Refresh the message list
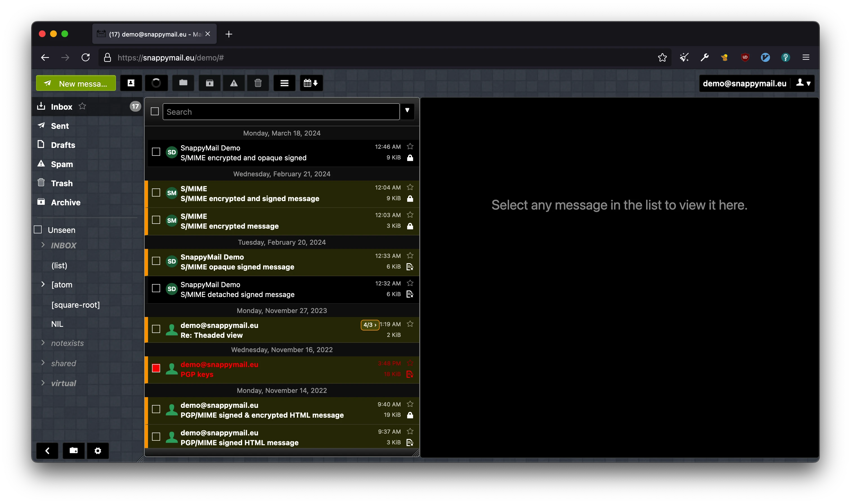This screenshot has width=851, height=504. click(x=156, y=83)
